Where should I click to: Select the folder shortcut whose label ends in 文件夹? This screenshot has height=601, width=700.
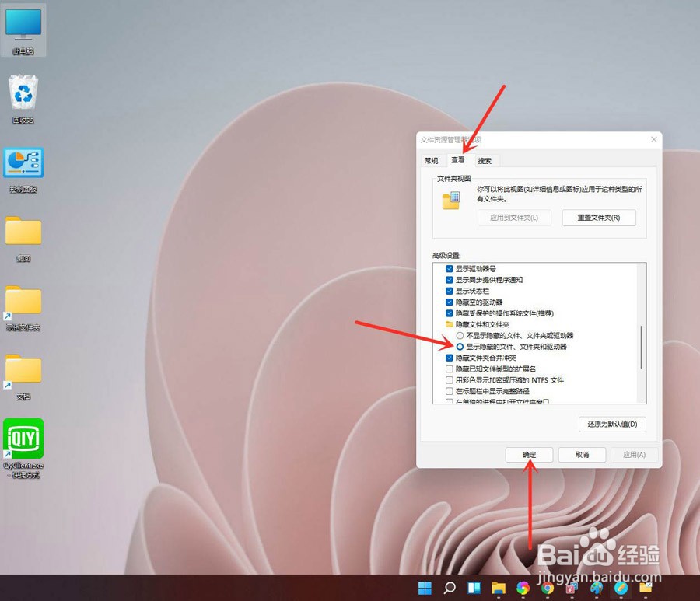[x=23, y=308]
